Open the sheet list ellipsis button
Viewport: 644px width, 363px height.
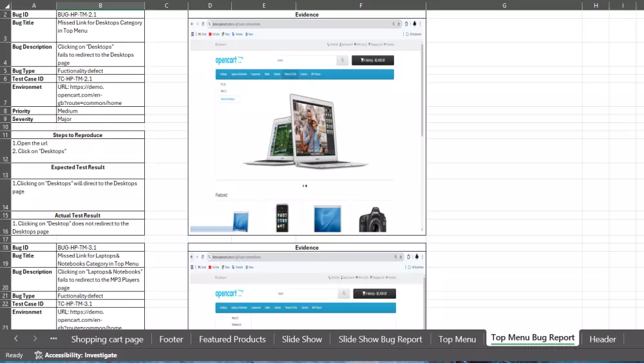(53, 339)
